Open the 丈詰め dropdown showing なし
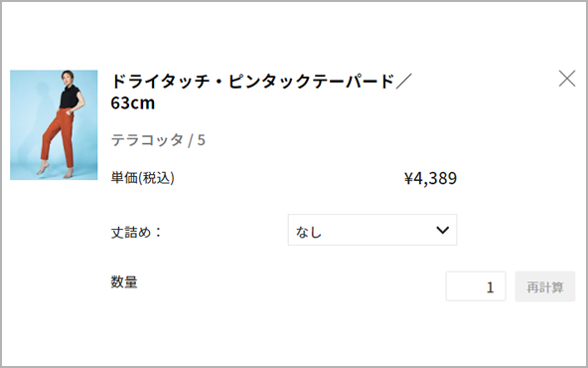The image size is (588, 368). (372, 230)
